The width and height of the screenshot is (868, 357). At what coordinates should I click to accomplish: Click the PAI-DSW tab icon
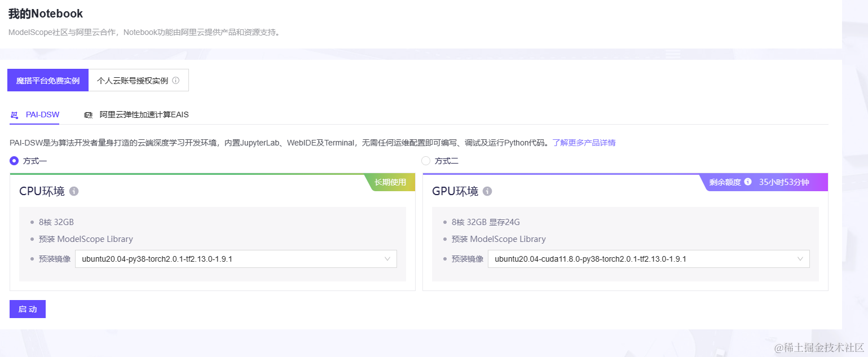point(14,114)
